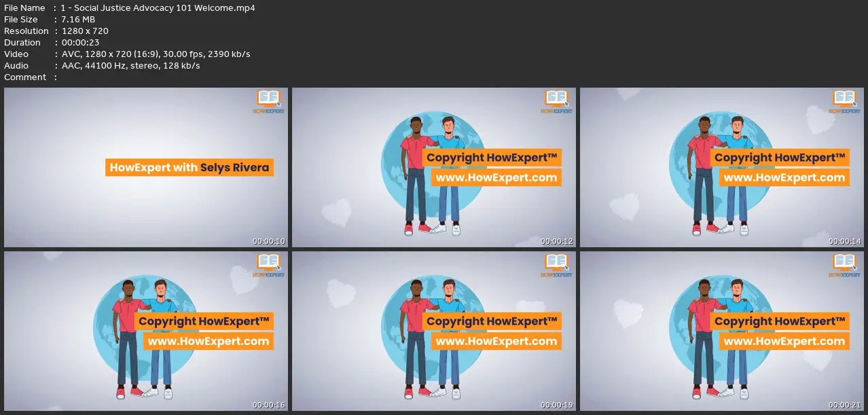This screenshot has height=415, width=868.
Task: Click the 'File Name' label
Action: click(x=24, y=8)
